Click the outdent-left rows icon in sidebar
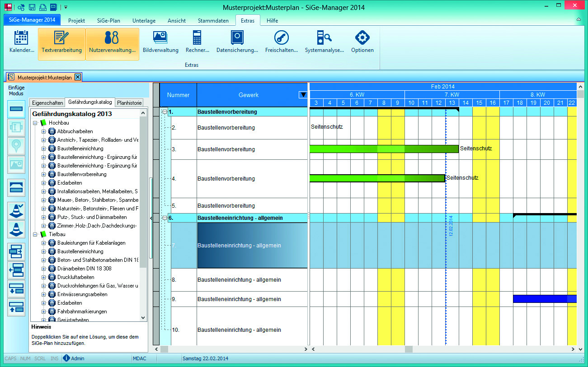 [x=16, y=270]
